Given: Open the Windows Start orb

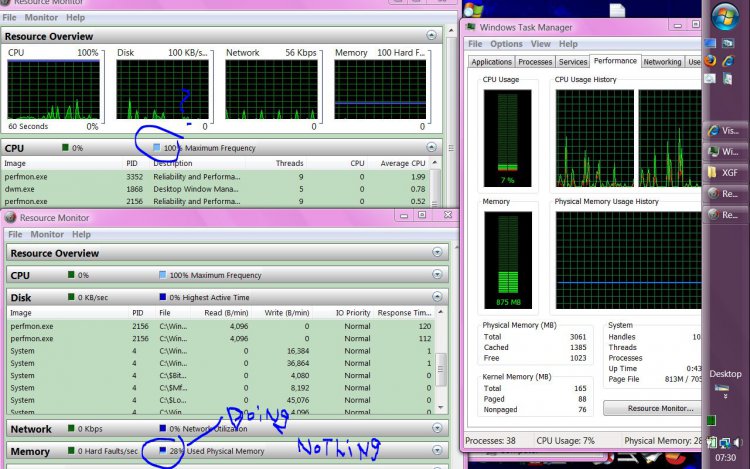Looking at the screenshot, I should [x=725, y=16].
